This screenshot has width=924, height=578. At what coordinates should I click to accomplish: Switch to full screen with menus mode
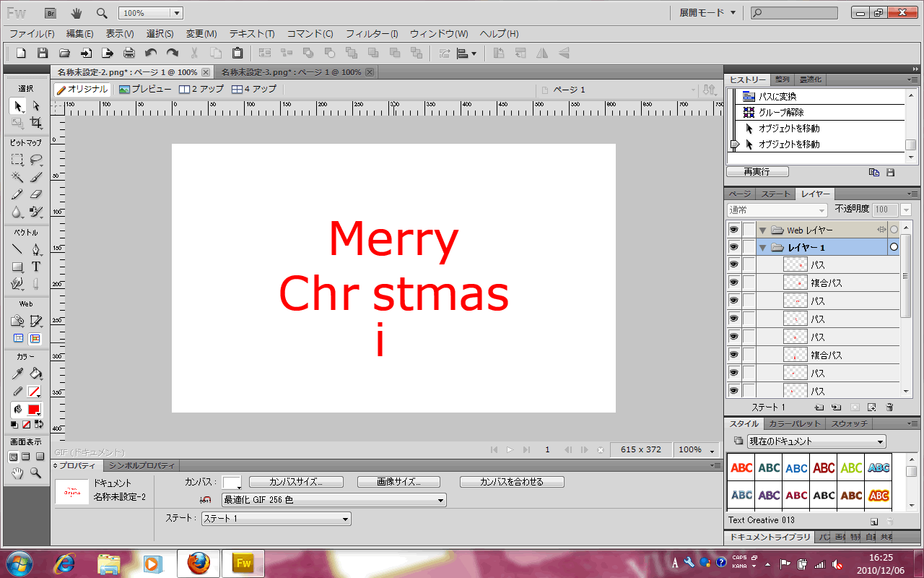(25, 457)
